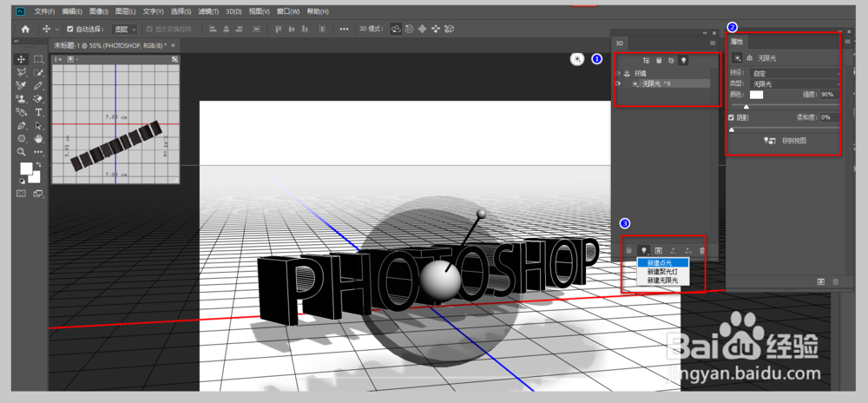This screenshot has width=868, height=403.
Task: Open the 预设 preset dropdown
Action: pos(795,73)
